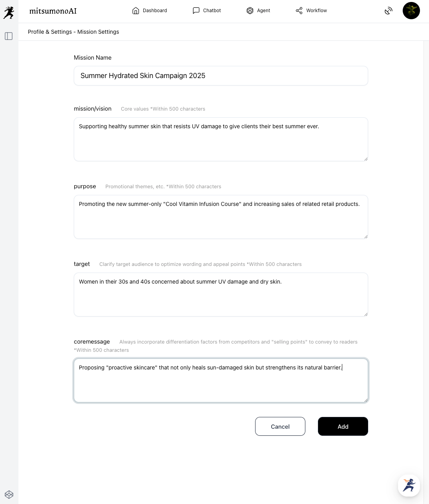Click the Chatbot speech bubble icon
Screen dimensions: 429x504
point(196,11)
